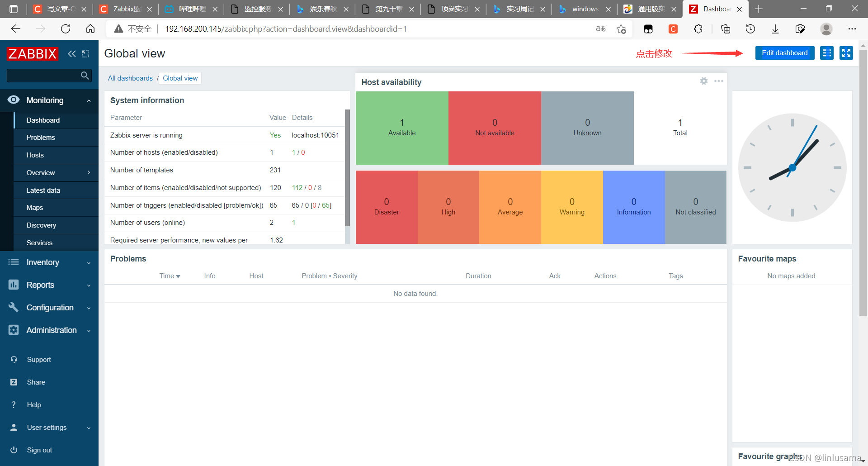The width and height of the screenshot is (868, 466).
Task: Click the Sign out power icon
Action: click(14, 450)
